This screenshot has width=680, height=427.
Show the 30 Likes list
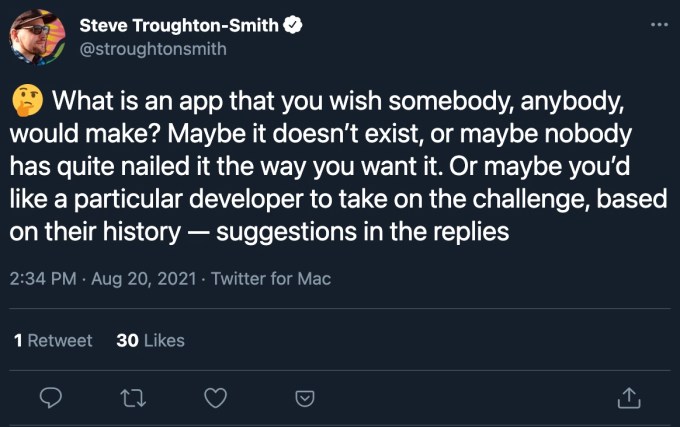coord(150,340)
